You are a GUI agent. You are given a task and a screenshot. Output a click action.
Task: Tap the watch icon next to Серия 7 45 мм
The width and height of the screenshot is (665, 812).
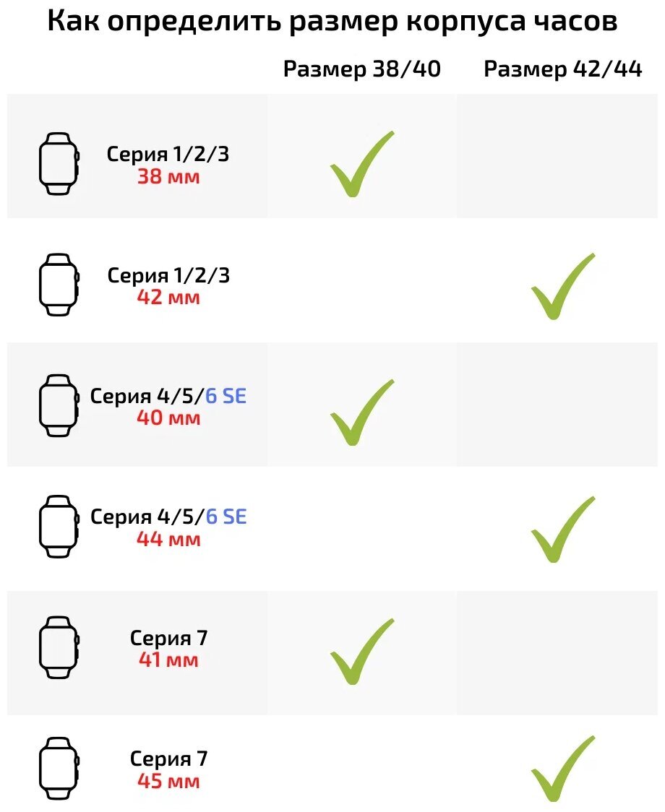pyautogui.click(x=58, y=768)
